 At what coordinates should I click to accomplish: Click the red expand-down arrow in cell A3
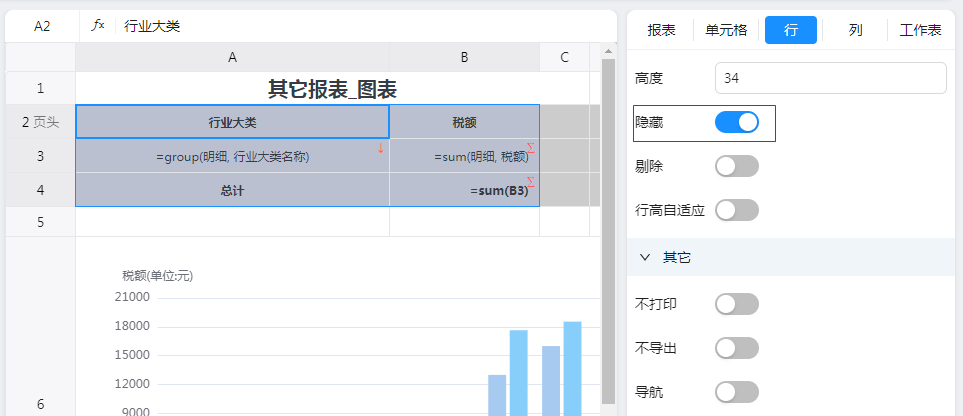(381, 149)
